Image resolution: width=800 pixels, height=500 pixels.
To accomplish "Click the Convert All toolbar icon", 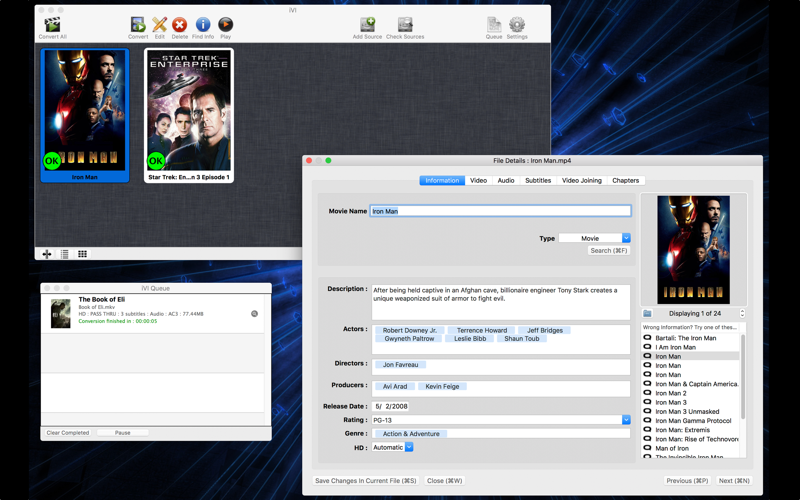I will 52,25.
